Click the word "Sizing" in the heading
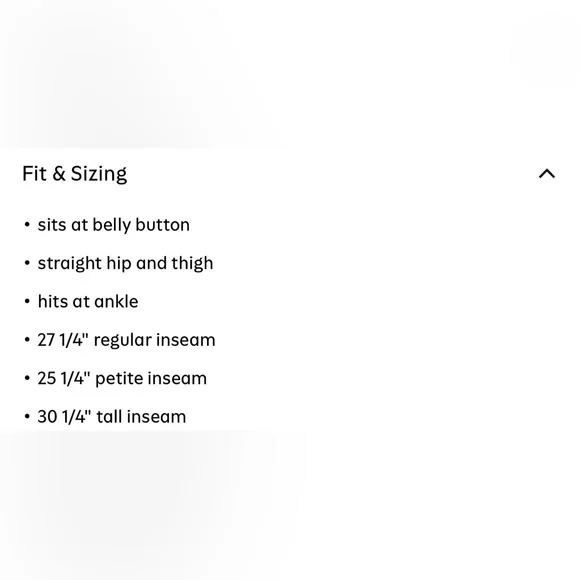 [x=99, y=174]
